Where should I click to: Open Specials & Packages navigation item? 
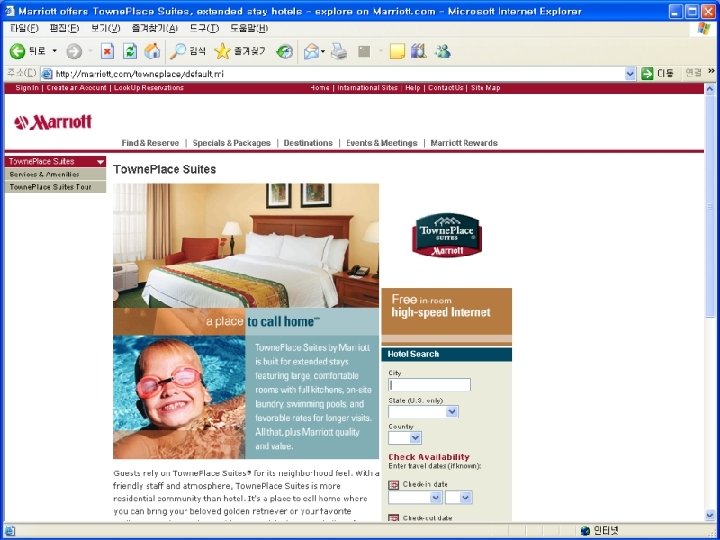(x=231, y=143)
